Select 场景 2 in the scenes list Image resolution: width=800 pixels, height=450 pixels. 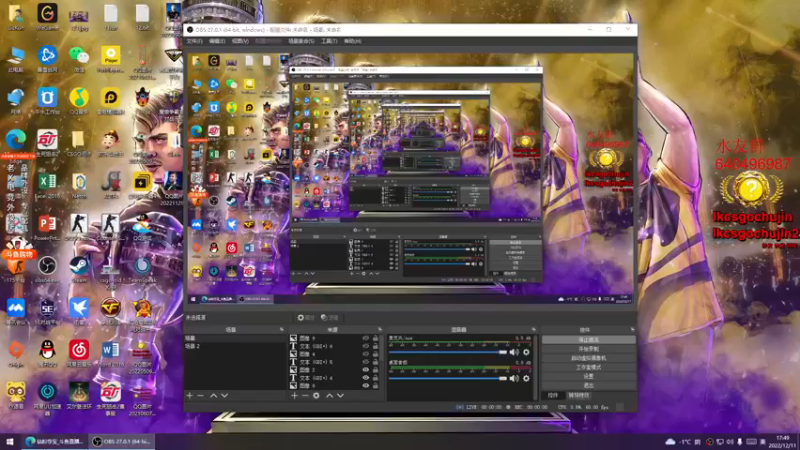pyautogui.click(x=235, y=346)
